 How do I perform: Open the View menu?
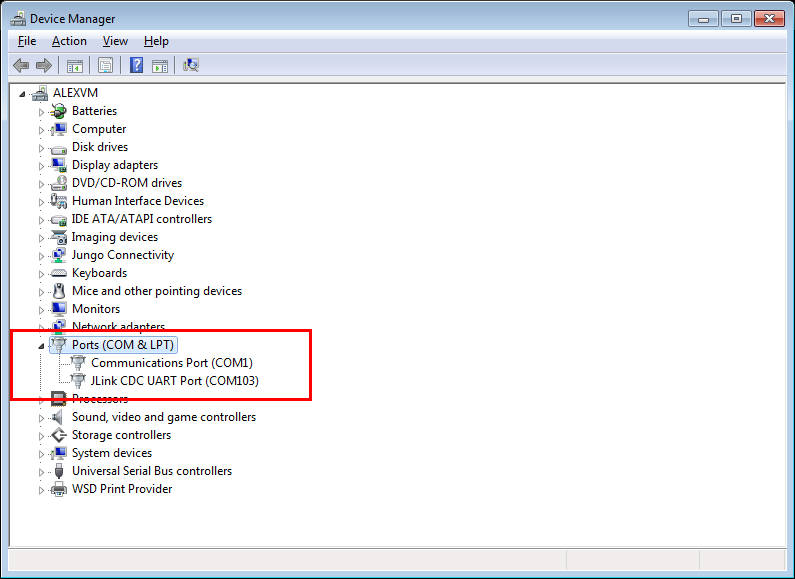tap(115, 41)
